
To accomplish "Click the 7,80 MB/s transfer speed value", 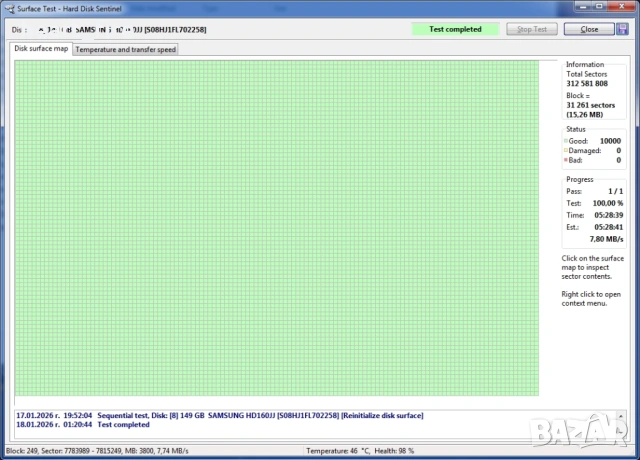I will tap(606, 240).
